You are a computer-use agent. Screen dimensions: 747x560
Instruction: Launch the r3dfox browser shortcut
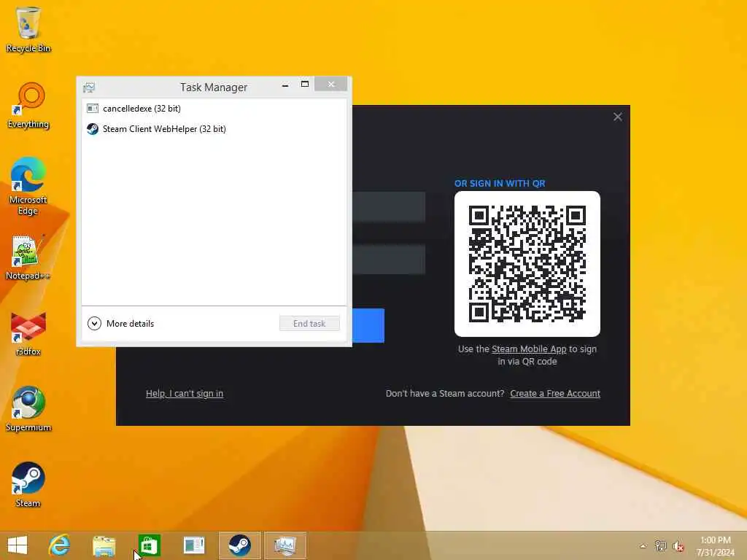[28, 333]
